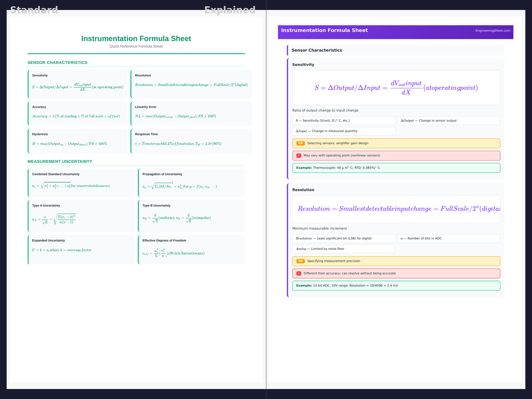Click the Effective Degrees of Freedom card
Viewport: 532px width, 399px height.
point(192,249)
